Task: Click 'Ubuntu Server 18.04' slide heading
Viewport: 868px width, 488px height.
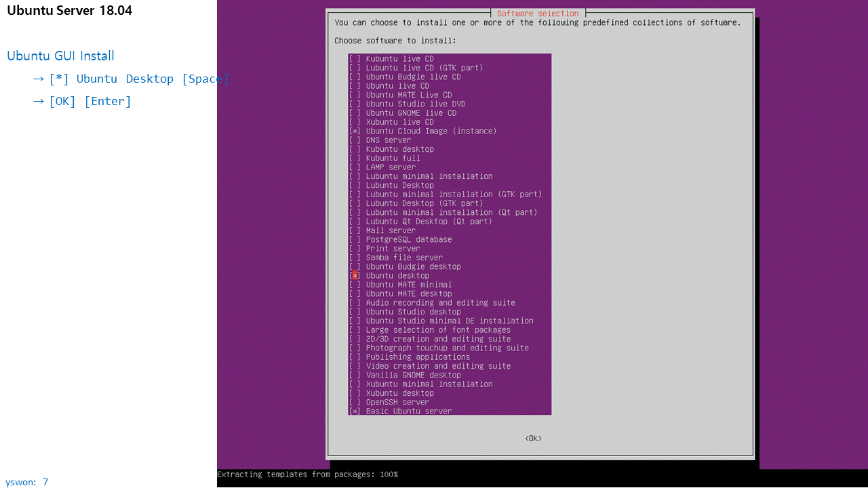Action: 69,11
